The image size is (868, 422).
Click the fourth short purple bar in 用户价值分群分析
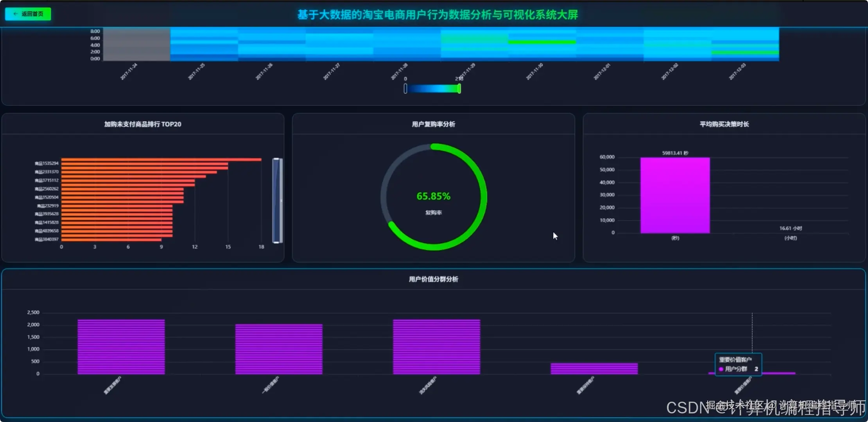click(x=594, y=368)
